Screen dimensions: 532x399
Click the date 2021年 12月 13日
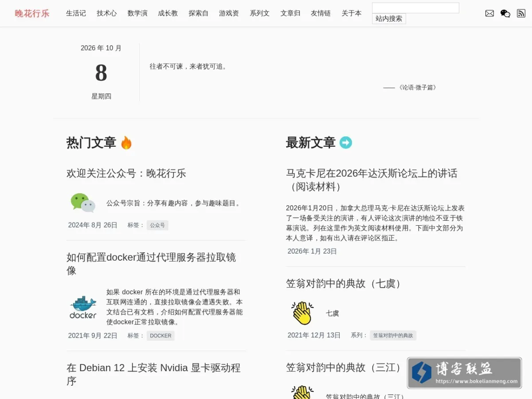pos(314,335)
